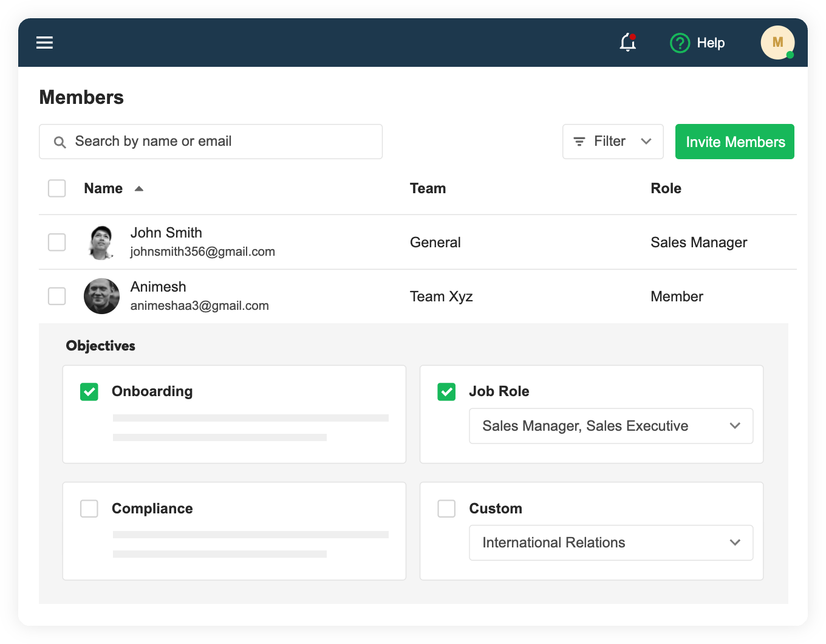
Task: Select the John Smith row checkbox
Action: (x=57, y=242)
